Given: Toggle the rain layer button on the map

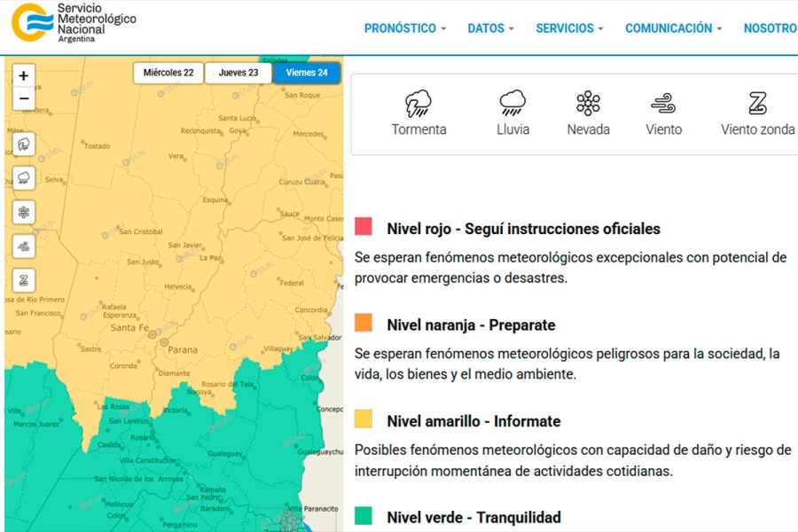Looking at the screenshot, I should click(x=24, y=177).
